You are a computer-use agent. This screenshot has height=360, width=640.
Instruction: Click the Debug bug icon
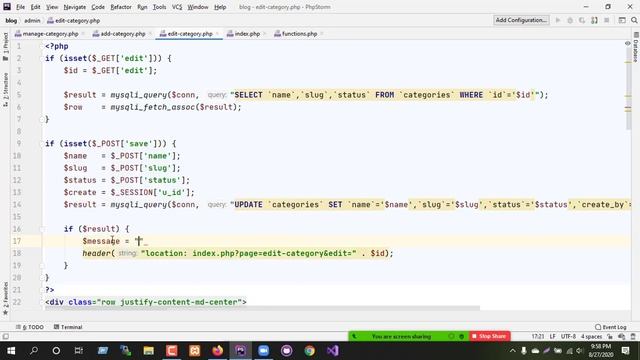570,20
